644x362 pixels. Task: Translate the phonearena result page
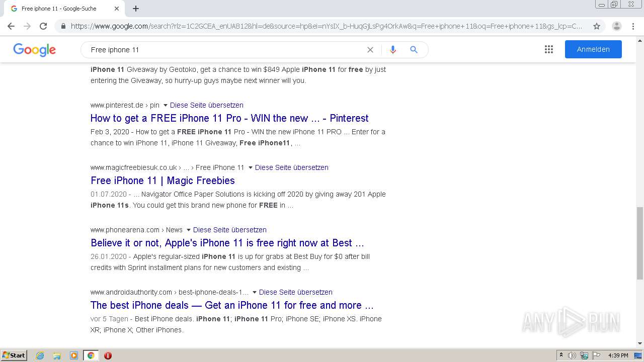click(x=230, y=230)
